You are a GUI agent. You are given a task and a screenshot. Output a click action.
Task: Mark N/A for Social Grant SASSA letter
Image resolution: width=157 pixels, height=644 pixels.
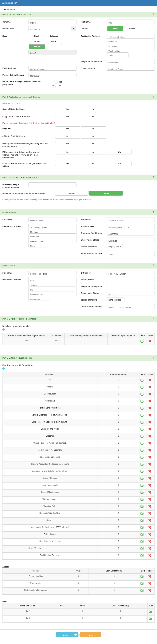point(119,164)
